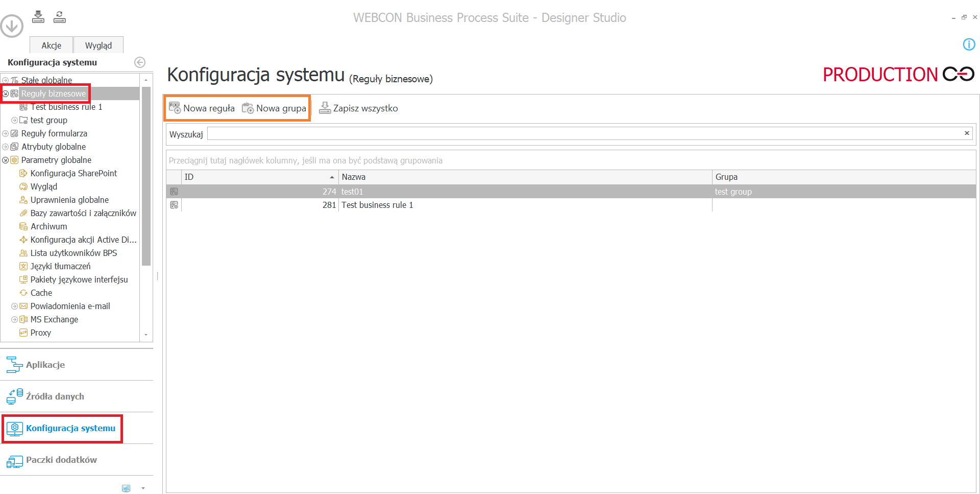Expand the Powiadomienia e-mail node

tap(14, 306)
